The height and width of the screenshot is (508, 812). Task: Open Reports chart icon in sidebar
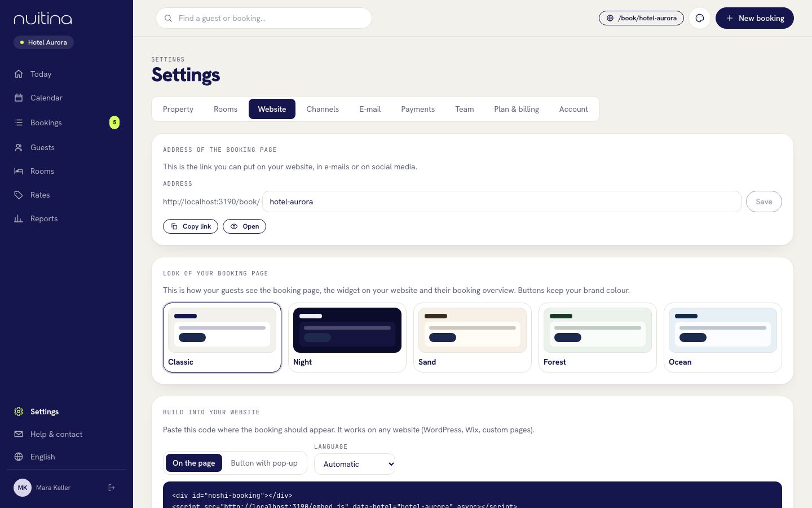click(19, 218)
